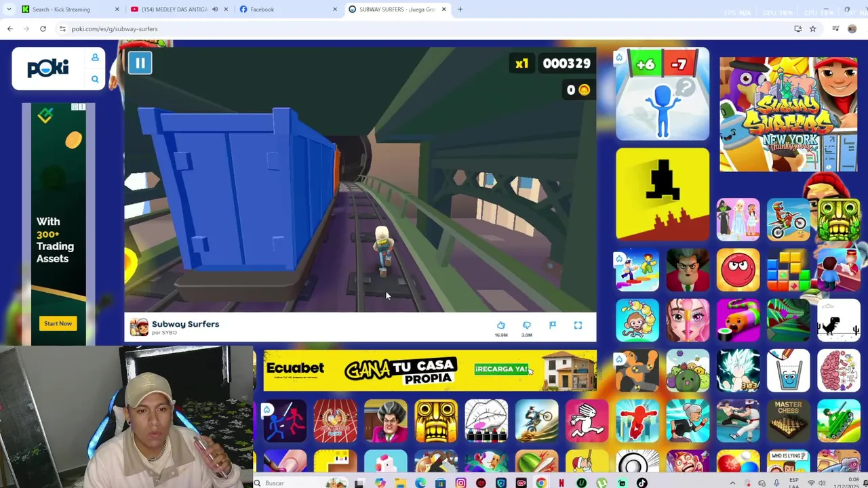
Task: Switch to MEDLEY DAS ANTIGA YouTube tab
Action: click(x=175, y=9)
